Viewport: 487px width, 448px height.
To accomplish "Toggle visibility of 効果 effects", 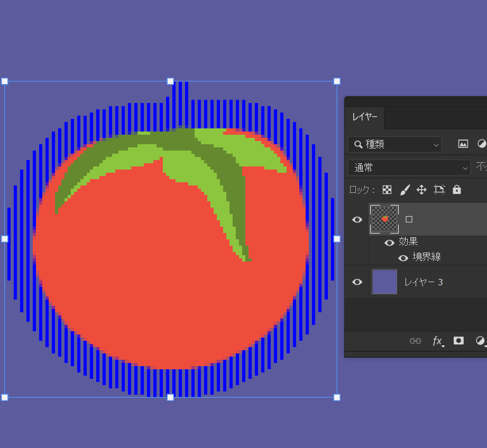I will (x=390, y=242).
